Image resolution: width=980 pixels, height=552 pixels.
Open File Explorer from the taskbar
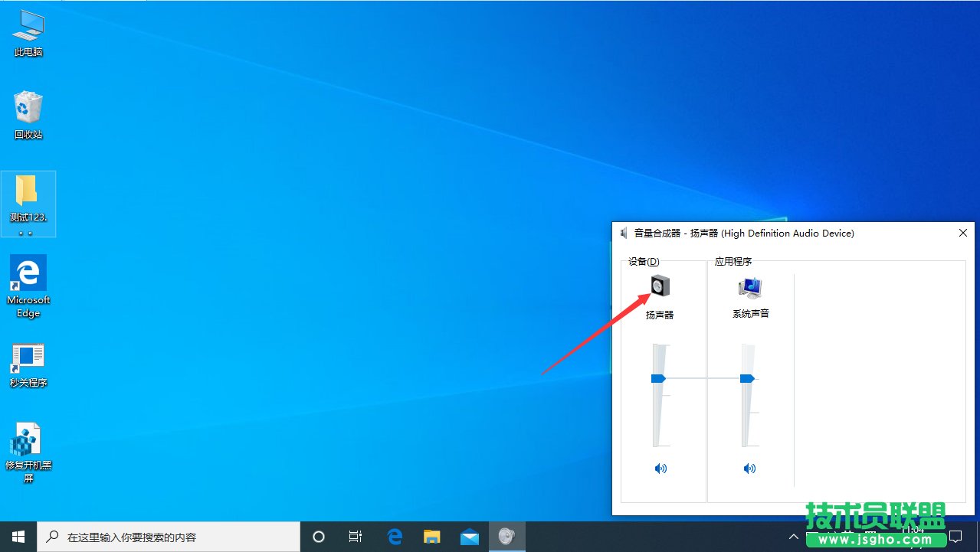(x=431, y=536)
